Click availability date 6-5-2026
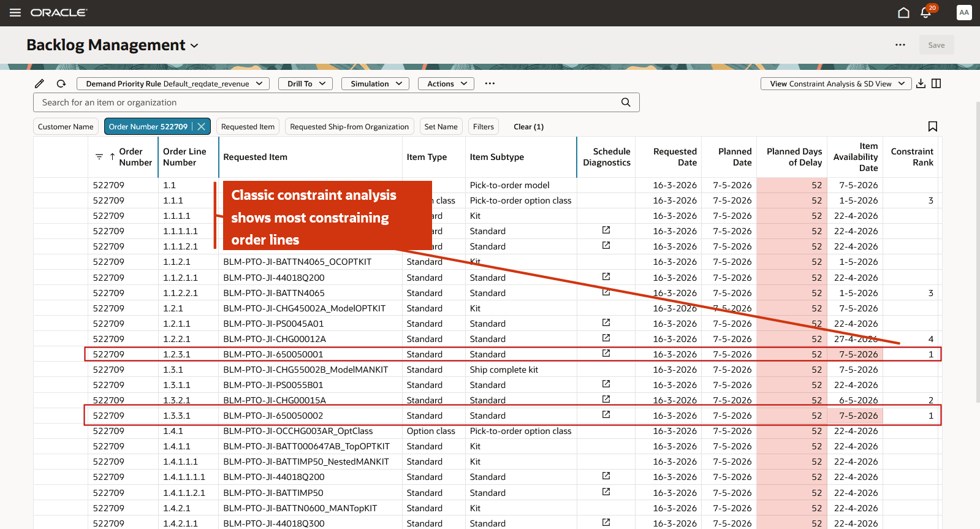 click(858, 400)
